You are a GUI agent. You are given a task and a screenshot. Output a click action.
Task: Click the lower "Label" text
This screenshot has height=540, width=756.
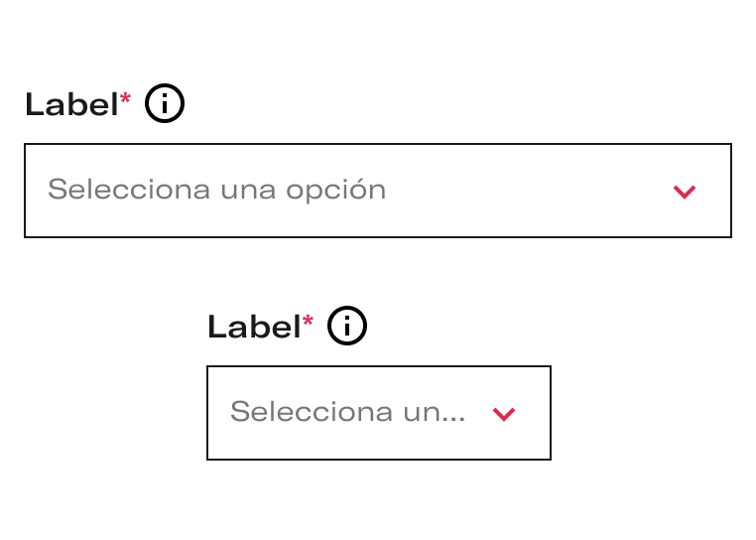pos(255,327)
